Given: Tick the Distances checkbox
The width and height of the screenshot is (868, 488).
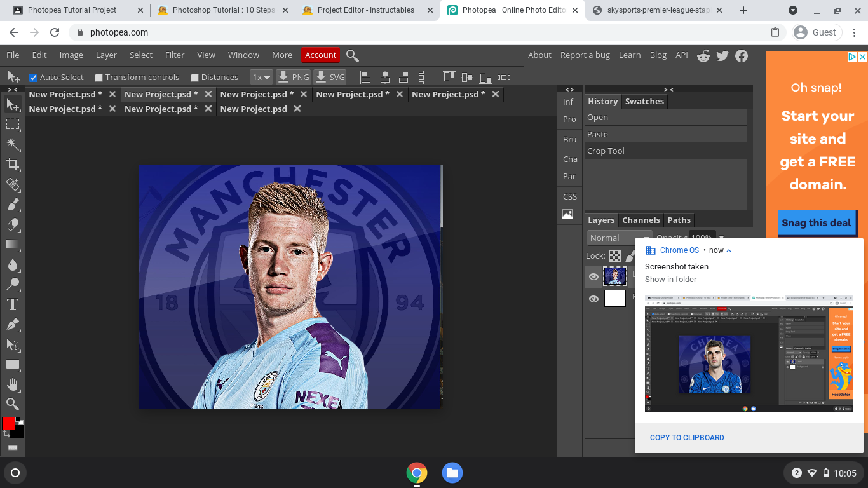Looking at the screenshot, I should (x=195, y=78).
